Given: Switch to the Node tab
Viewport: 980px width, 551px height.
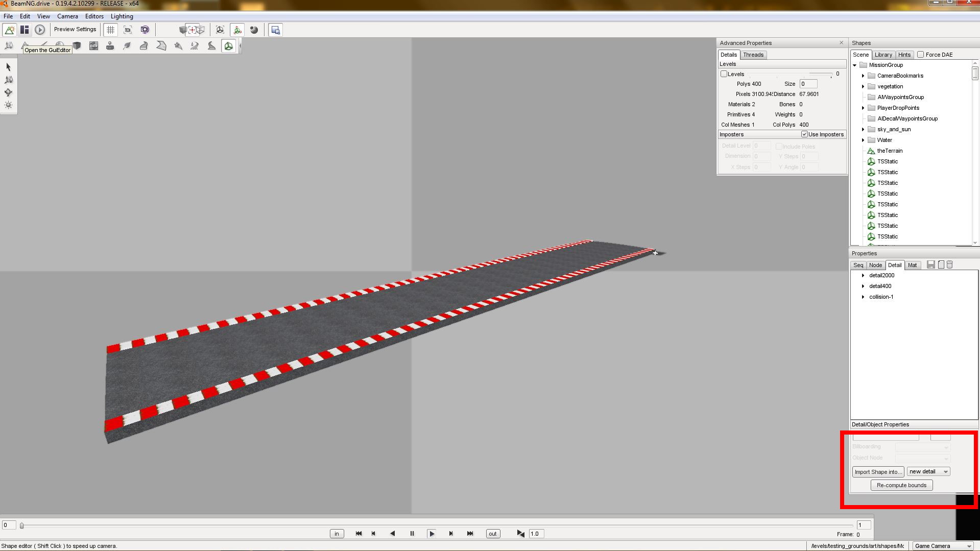Looking at the screenshot, I should tap(875, 265).
